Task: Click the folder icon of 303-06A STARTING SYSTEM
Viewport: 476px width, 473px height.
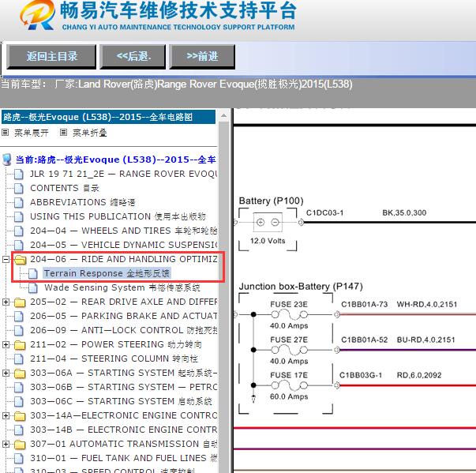Action: pos(20,374)
